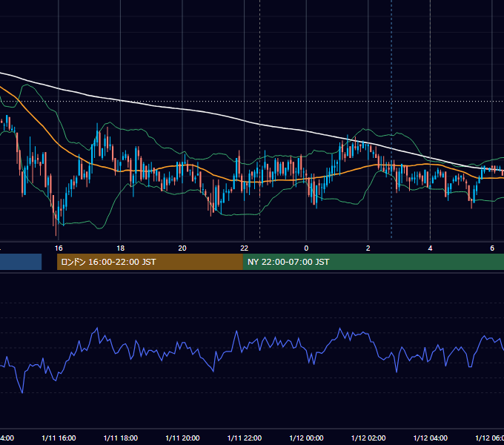Click the 22 hour label on upper axis
Viewport: 504px width, 445px height.
click(x=245, y=248)
